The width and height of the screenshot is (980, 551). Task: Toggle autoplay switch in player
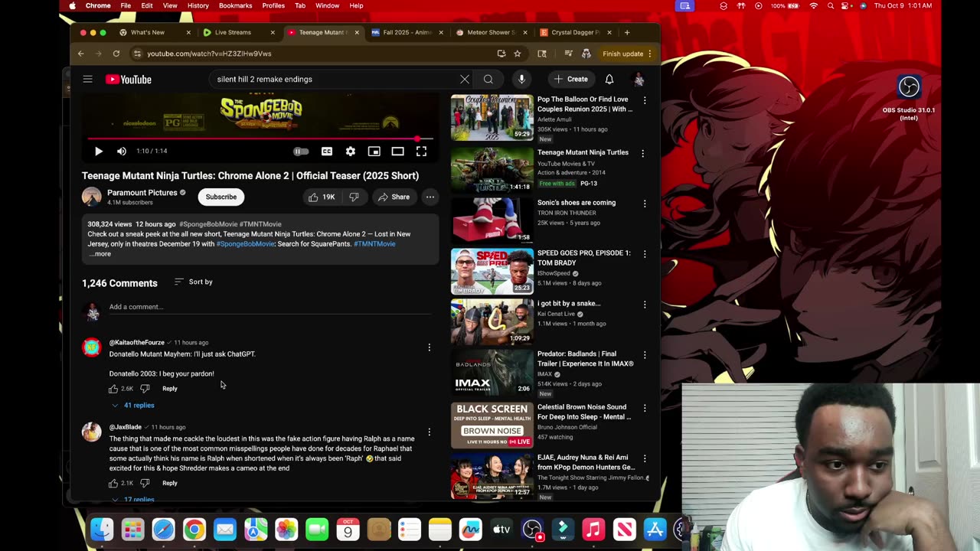[301, 152]
